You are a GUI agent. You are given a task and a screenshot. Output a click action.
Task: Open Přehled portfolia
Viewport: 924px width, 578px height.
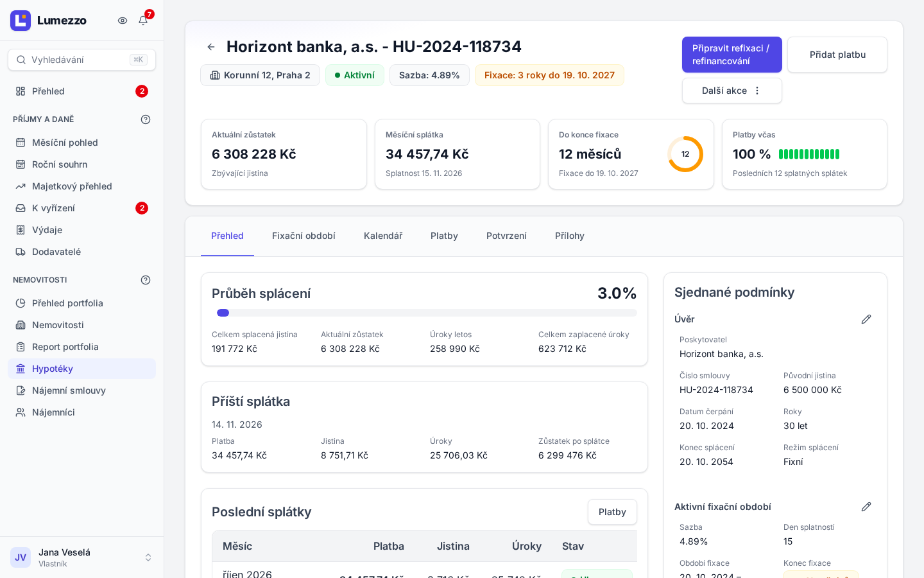point(81,303)
